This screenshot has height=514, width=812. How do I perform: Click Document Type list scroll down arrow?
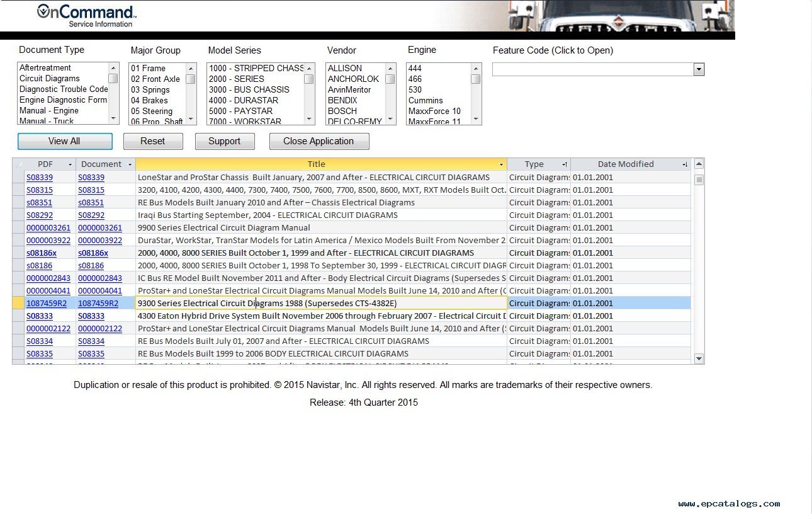point(113,119)
